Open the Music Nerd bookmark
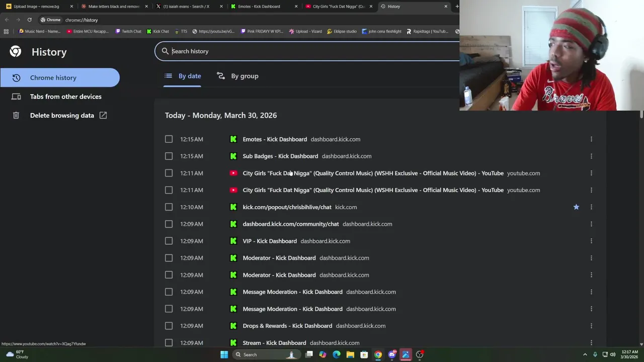Screen dimensions: 644x362 click(x=39, y=31)
